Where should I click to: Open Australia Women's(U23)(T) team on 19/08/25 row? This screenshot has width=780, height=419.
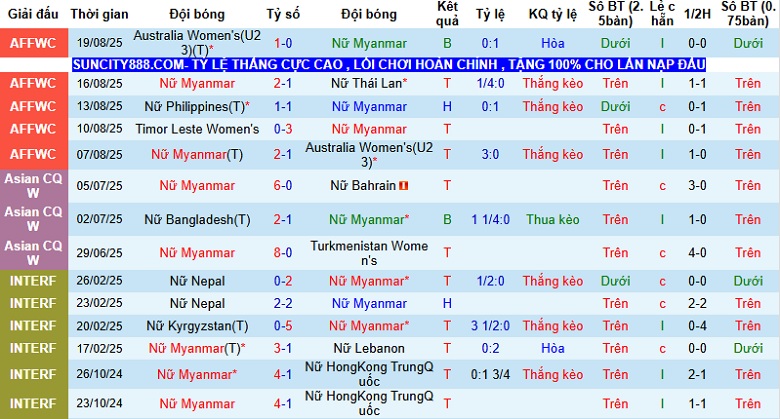coord(197,43)
